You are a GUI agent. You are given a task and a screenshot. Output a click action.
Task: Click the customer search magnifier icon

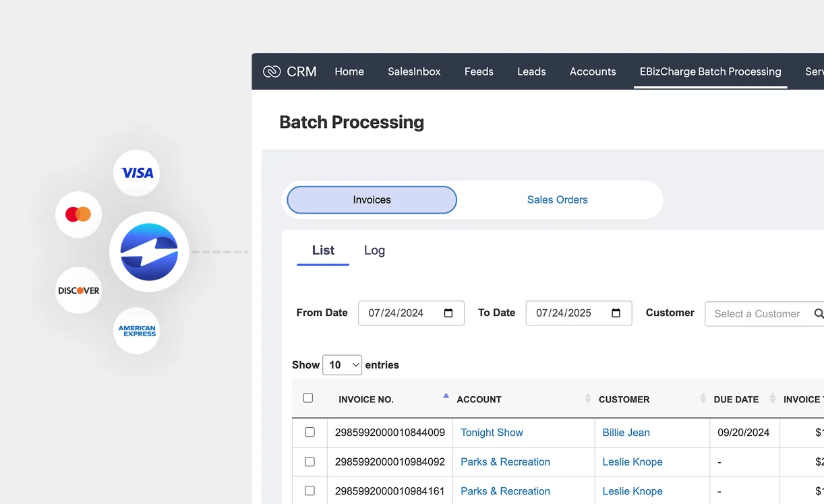pos(819,313)
